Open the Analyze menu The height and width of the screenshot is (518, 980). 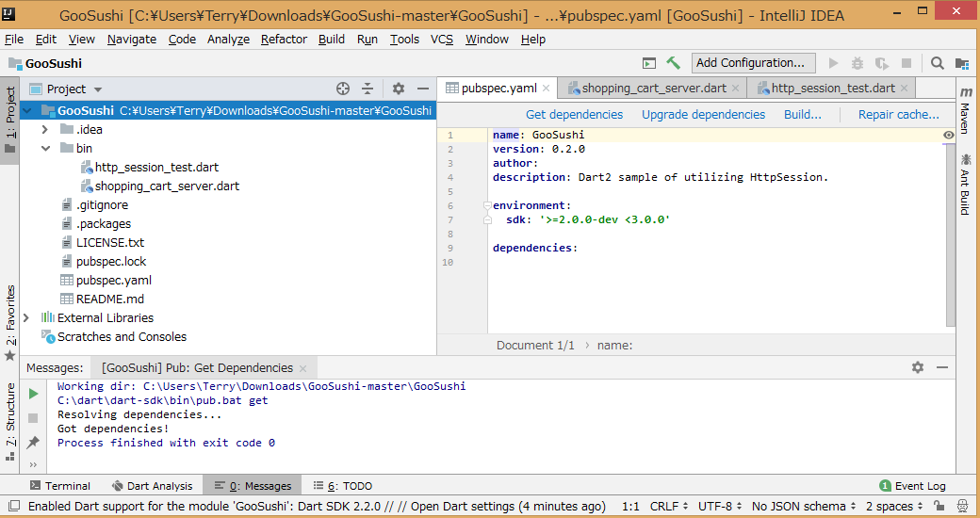pyautogui.click(x=228, y=39)
